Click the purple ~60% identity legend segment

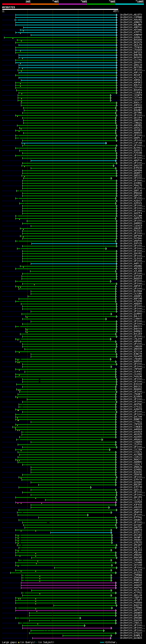tap(73, 4)
